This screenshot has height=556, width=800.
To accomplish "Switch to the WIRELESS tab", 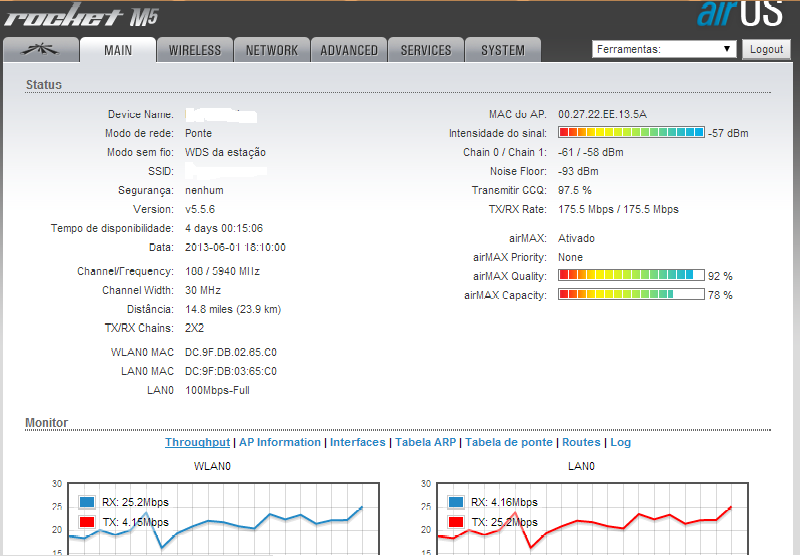I will pos(195,50).
